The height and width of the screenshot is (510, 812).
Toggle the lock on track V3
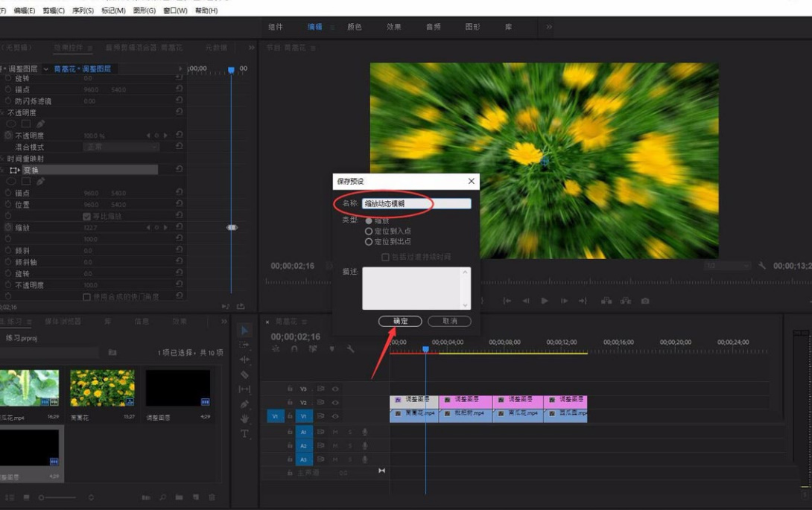pyautogui.click(x=290, y=389)
